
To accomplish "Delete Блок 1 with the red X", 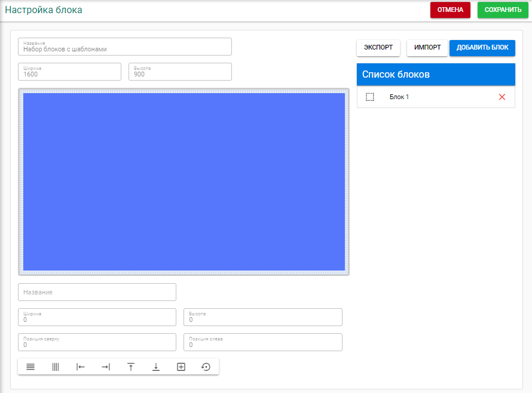I will (502, 97).
